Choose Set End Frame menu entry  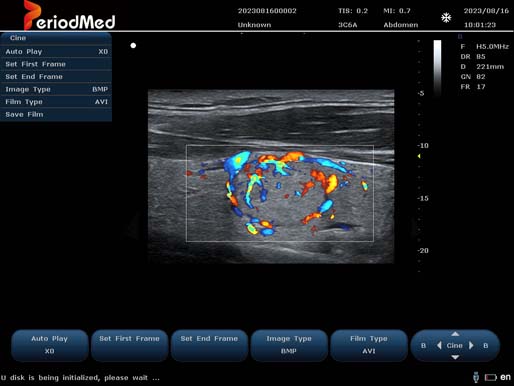(x=56, y=77)
